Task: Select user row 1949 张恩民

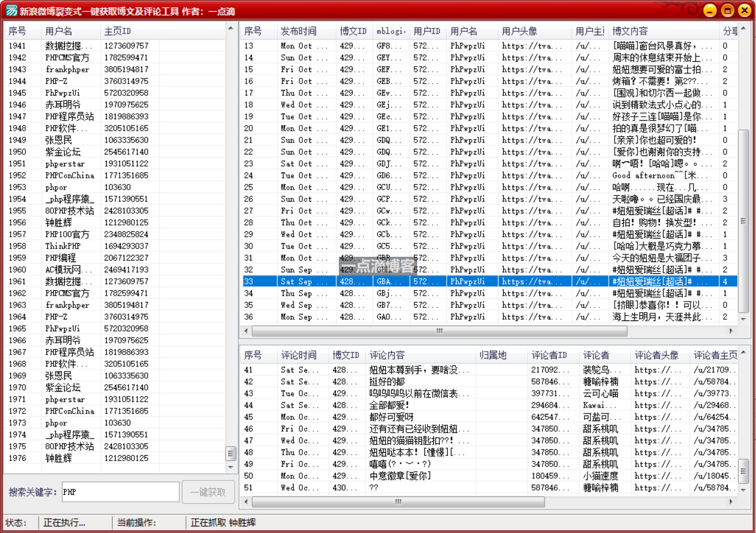Action: point(115,140)
